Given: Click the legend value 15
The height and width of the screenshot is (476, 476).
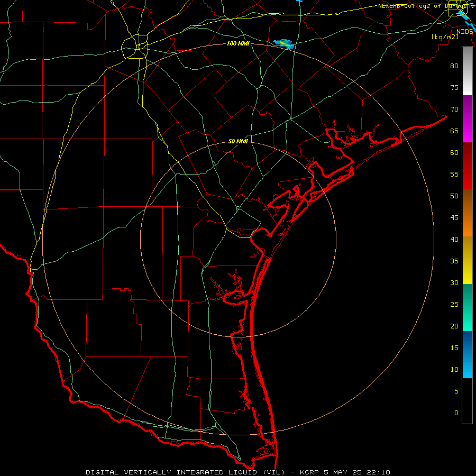Looking at the screenshot, I should click(454, 347).
